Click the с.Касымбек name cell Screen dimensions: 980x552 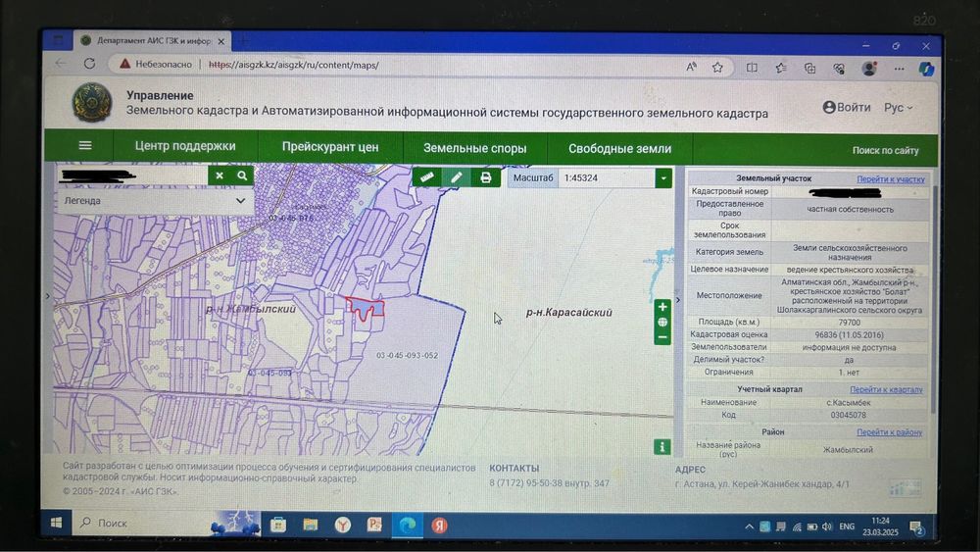pyautogui.click(x=850, y=403)
